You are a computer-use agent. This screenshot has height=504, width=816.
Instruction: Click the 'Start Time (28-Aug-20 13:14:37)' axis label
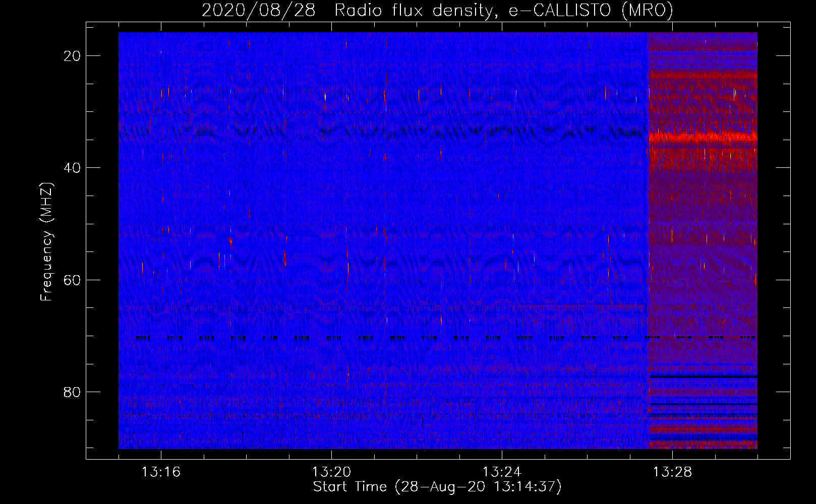click(x=437, y=487)
